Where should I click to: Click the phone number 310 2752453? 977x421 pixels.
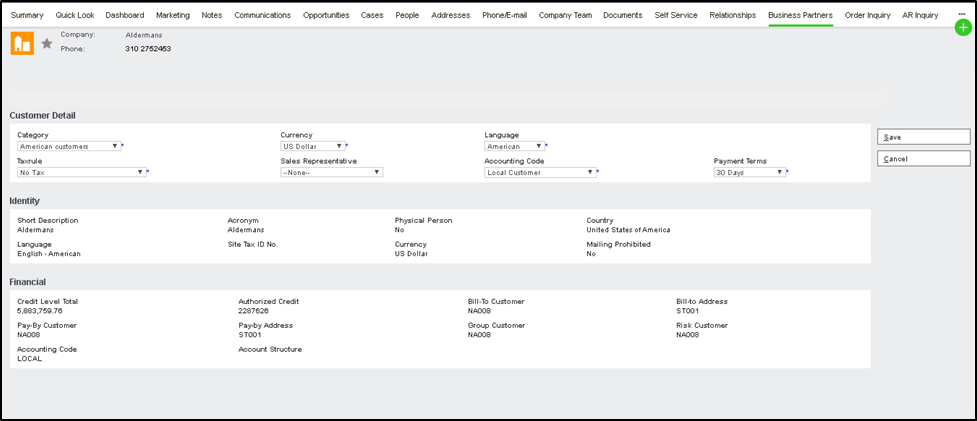click(148, 48)
